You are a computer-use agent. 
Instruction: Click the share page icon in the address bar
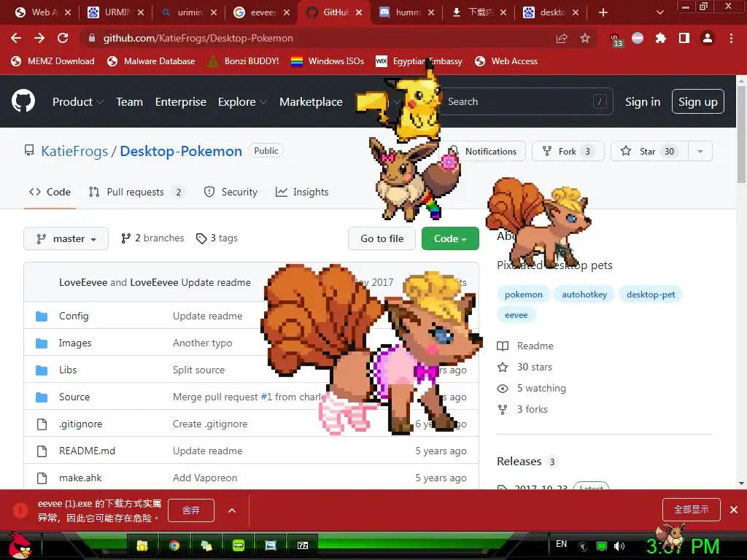562,38
